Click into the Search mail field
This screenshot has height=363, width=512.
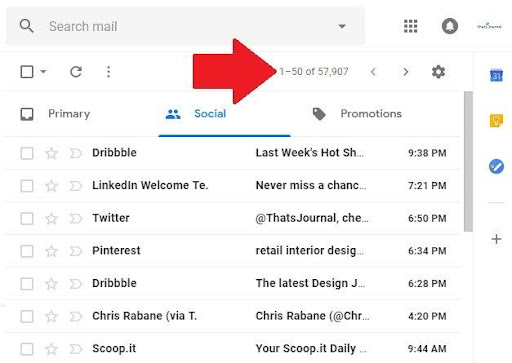[x=185, y=26]
